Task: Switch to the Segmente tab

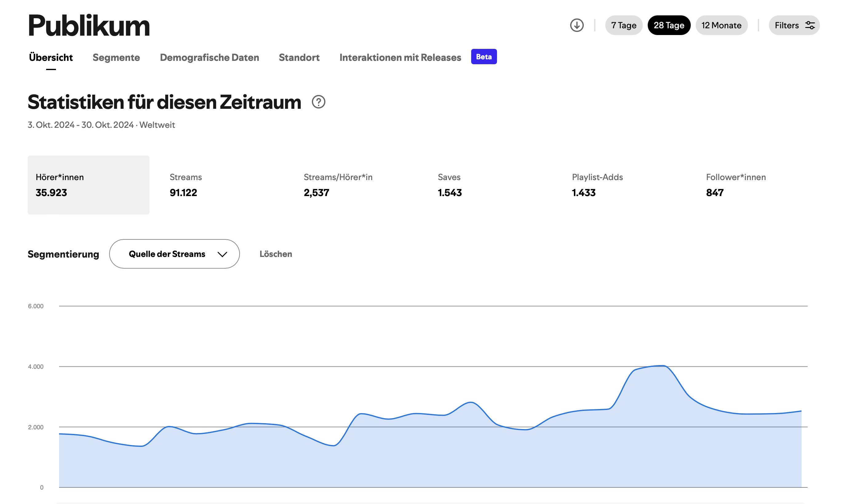Action: pyautogui.click(x=116, y=57)
